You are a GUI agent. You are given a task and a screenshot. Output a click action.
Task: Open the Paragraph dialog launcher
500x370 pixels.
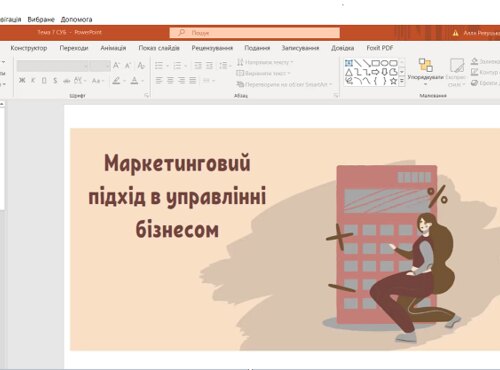[336, 96]
